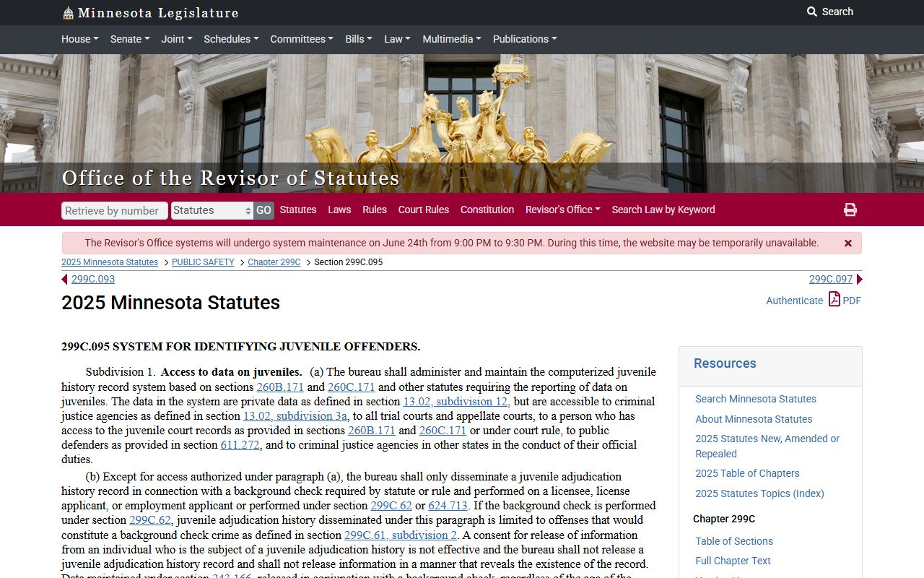Open 2025 Statutes Topics (Index) link

click(x=759, y=493)
